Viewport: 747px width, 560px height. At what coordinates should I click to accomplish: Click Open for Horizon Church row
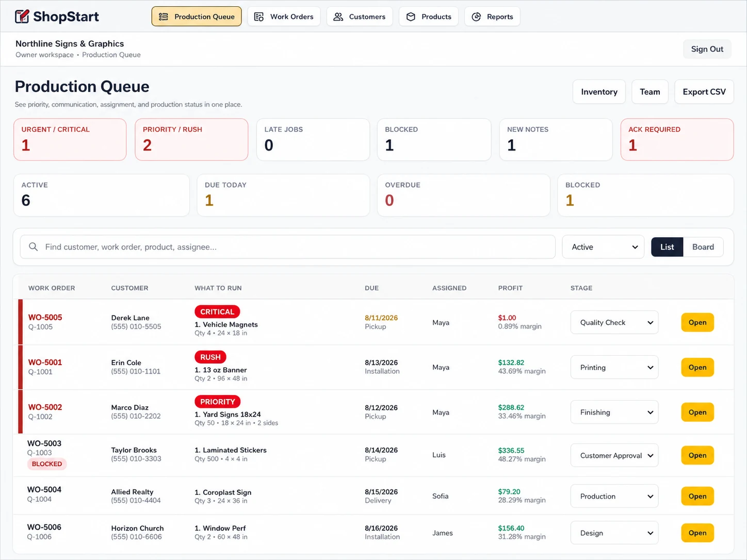click(697, 533)
